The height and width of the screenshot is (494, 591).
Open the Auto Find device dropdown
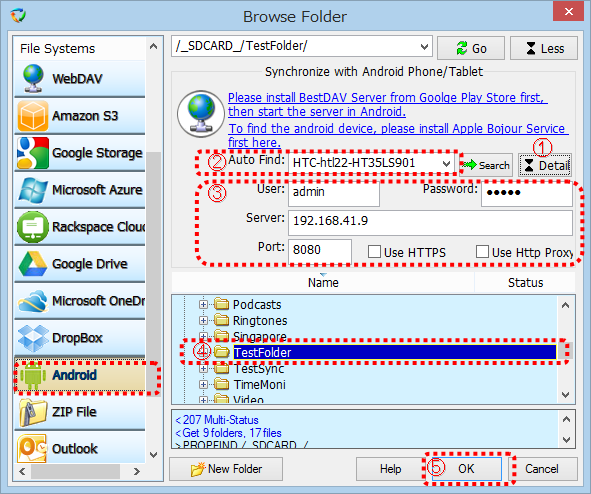point(446,164)
